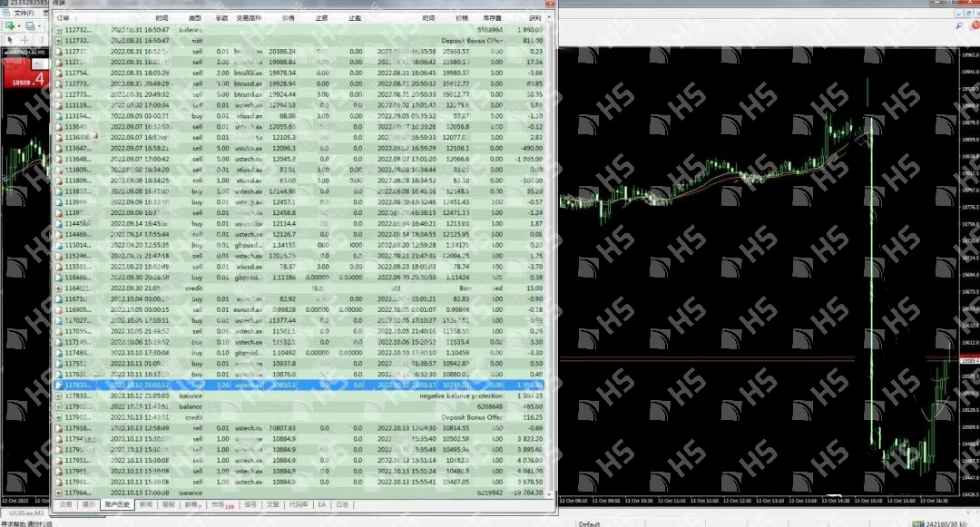This screenshot has height=527, width=980.
Task: Click the order icon of row 117918
Action: (x=59, y=428)
